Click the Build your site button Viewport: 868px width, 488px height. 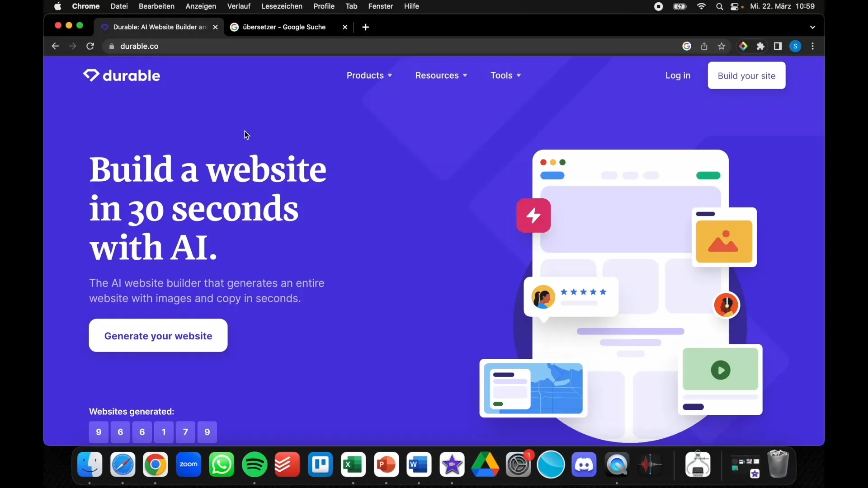[x=746, y=75]
